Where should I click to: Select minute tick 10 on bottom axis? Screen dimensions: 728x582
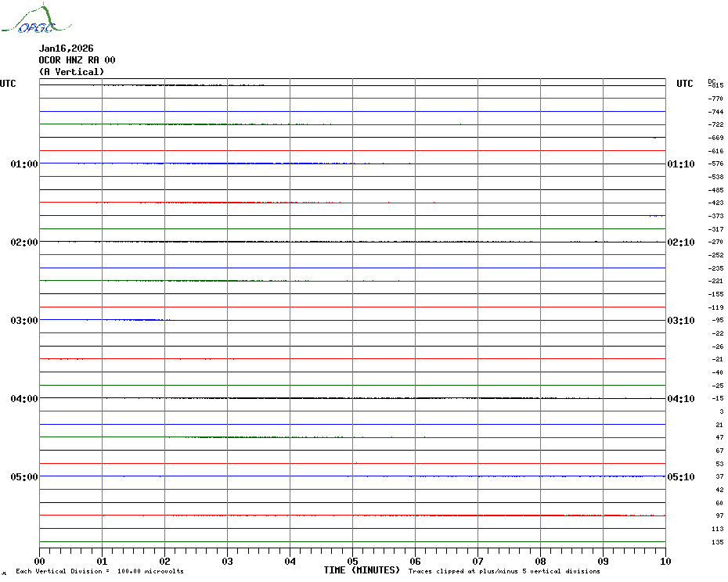pos(665,561)
